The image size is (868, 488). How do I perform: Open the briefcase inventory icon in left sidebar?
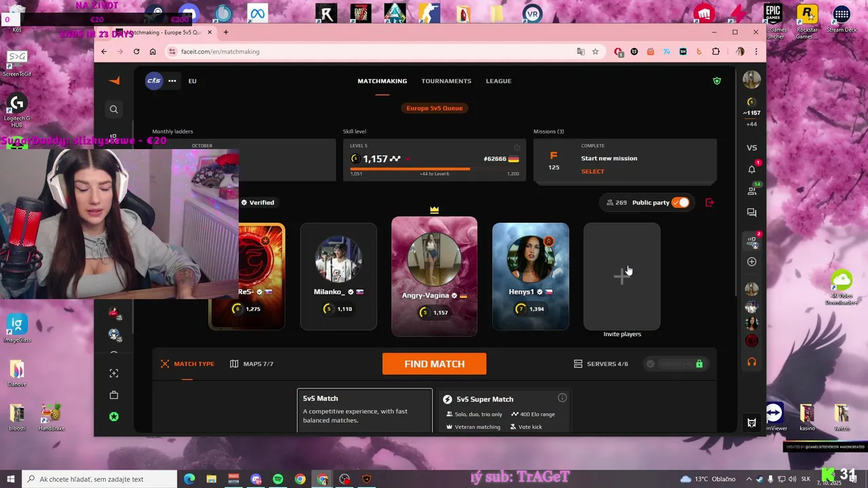(114, 395)
